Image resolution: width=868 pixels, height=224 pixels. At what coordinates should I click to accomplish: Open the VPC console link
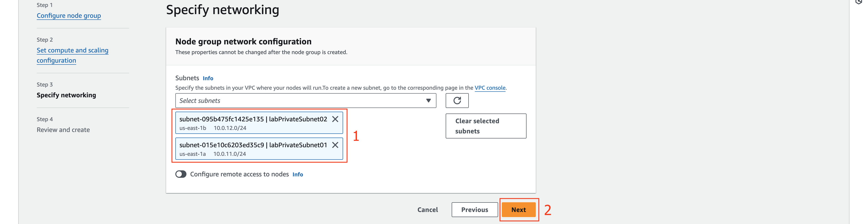(x=490, y=88)
